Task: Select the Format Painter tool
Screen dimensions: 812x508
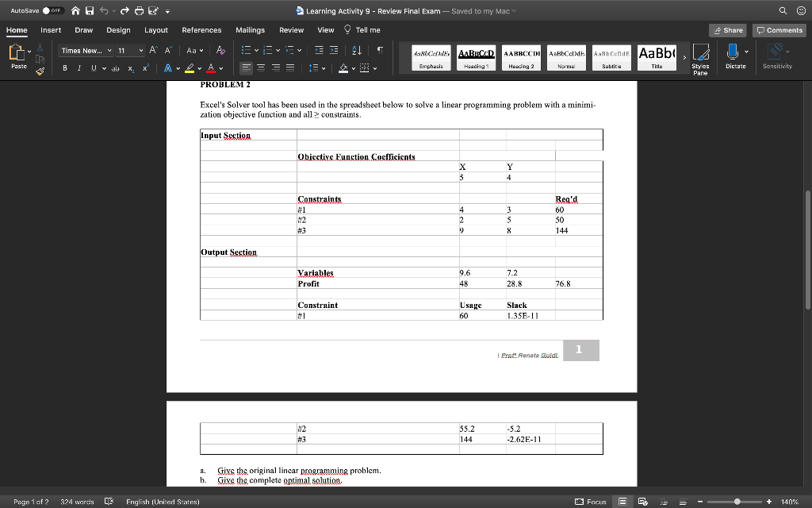Action: [x=41, y=71]
